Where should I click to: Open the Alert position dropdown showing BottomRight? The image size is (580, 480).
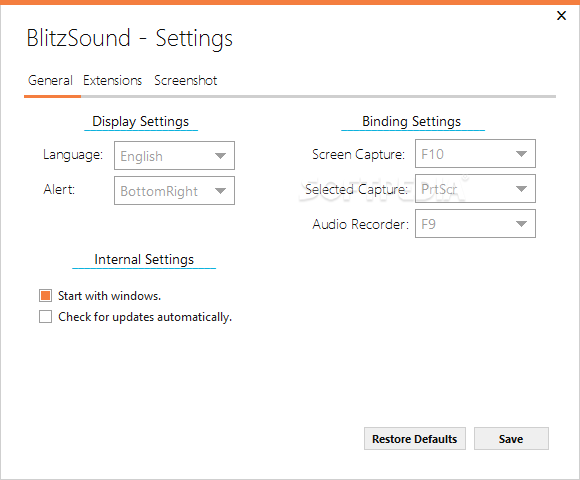click(x=174, y=190)
